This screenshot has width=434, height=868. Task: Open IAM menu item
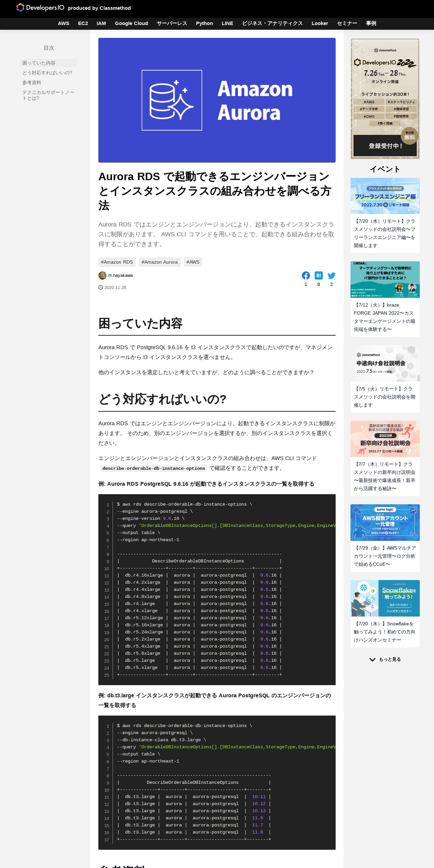pos(101,23)
